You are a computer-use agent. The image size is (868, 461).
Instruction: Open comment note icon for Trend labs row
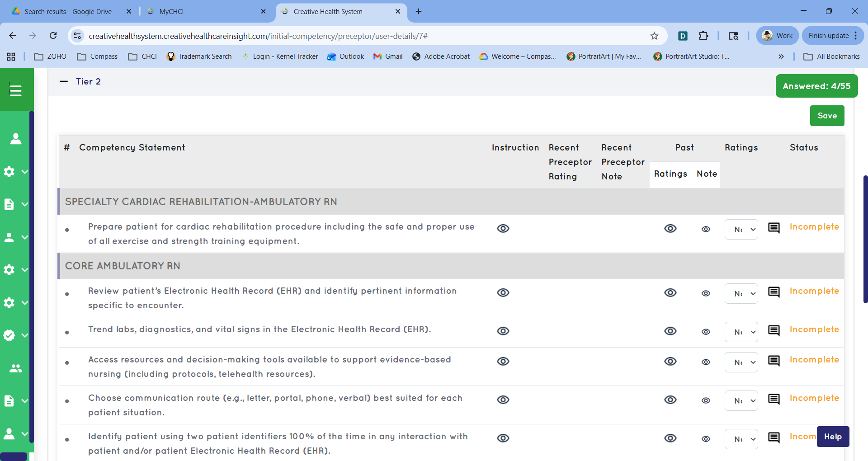(774, 330)
